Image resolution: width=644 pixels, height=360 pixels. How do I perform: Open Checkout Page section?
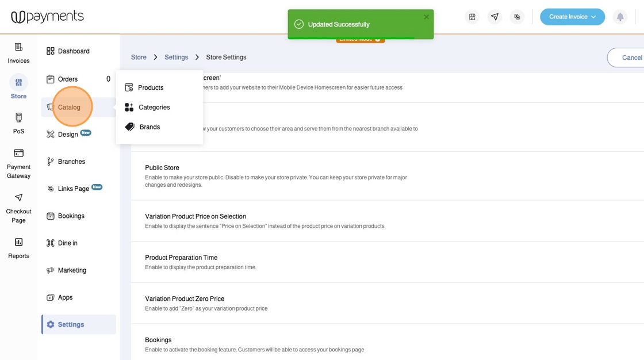click(18, 208)
